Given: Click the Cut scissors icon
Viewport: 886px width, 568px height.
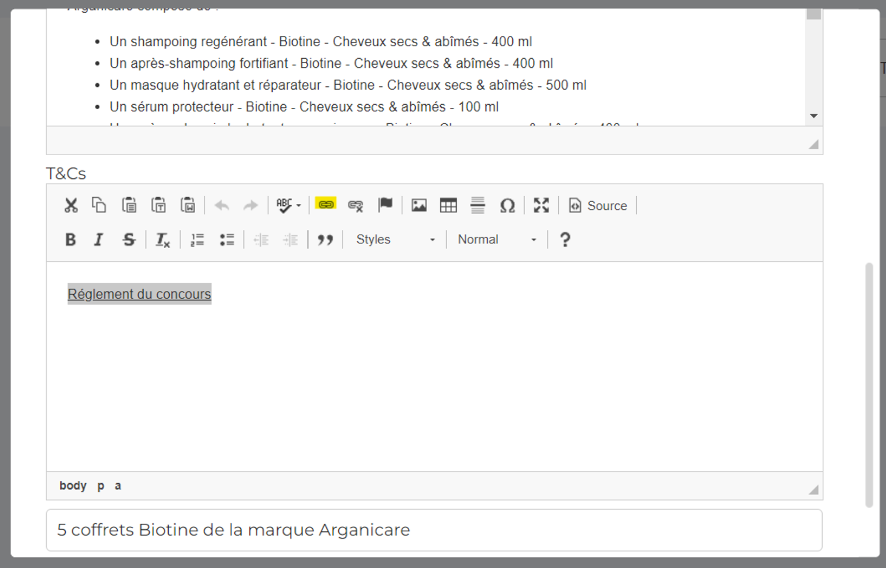Looking at the screenshot, I should 71,205.
